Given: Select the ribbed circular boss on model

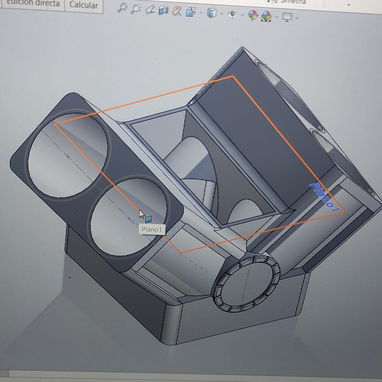Looking at the screenshot, I should (247, 283).
